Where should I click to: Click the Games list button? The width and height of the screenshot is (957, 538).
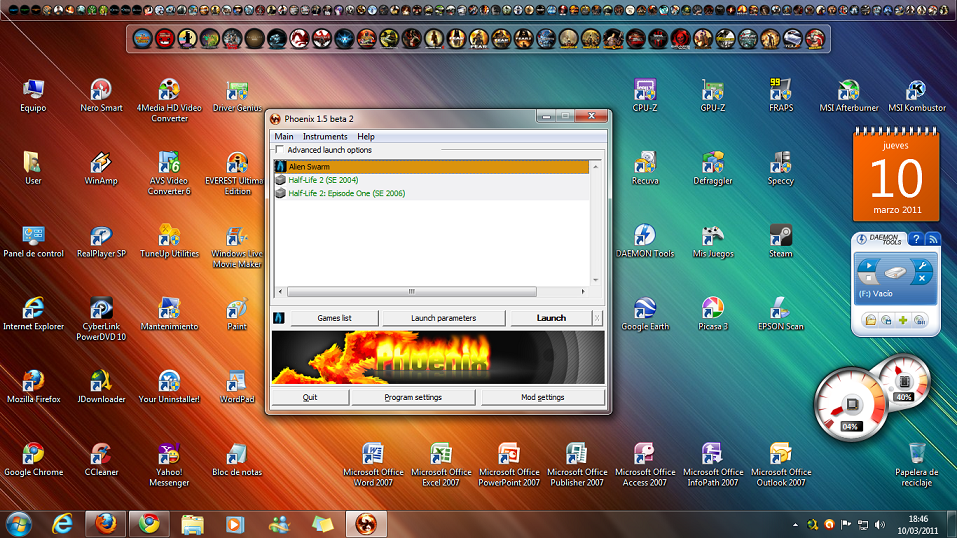(x=334, y=318)
